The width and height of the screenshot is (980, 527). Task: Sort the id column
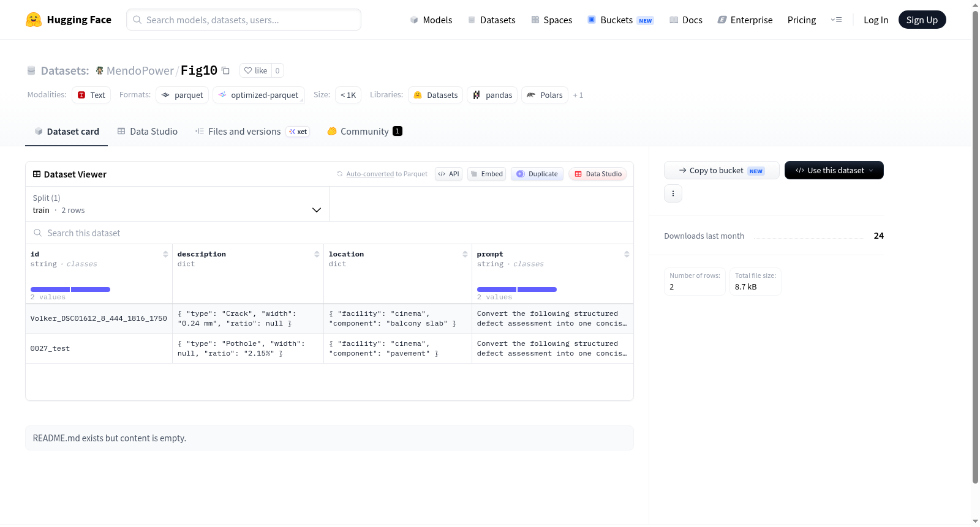(x=165, y=254)
